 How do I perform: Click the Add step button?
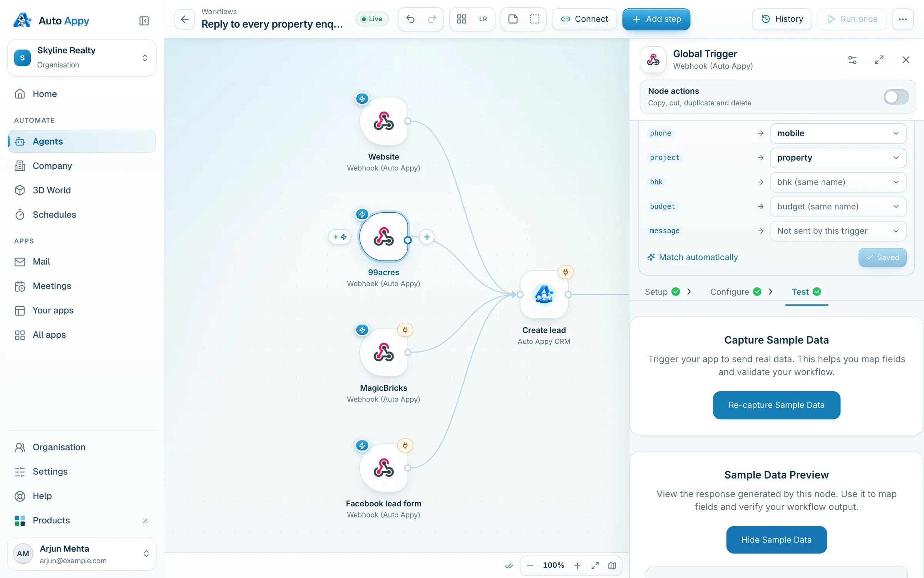(x=656, y=19)
